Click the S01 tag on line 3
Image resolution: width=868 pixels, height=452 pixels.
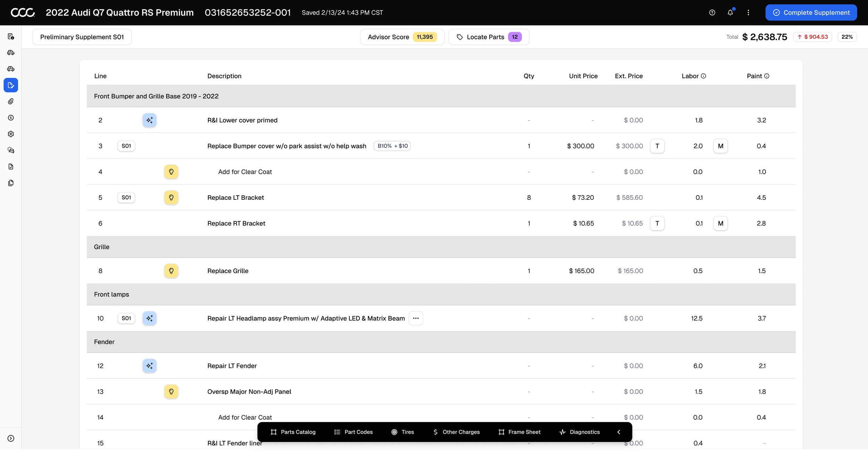[x=126, y=146]
